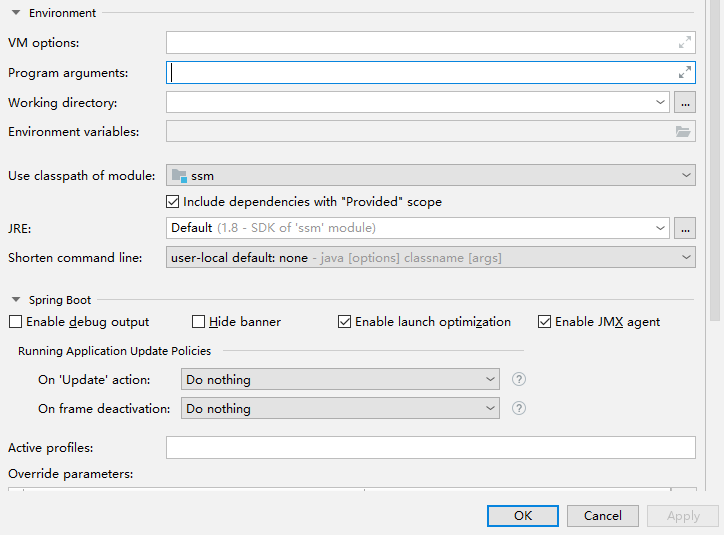Click the "Override parameters:" label
This screenshot has width=724, height=535.
pos(71,474)
